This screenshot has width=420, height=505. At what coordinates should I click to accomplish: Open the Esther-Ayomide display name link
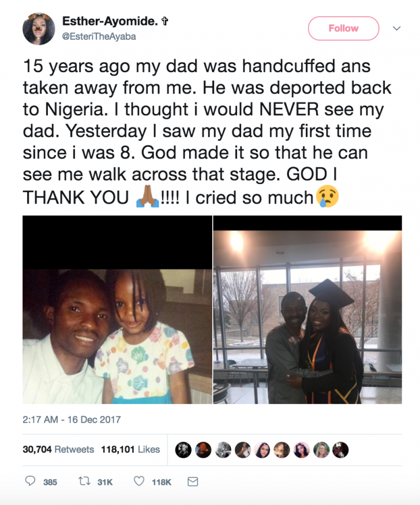pos(112,21)
